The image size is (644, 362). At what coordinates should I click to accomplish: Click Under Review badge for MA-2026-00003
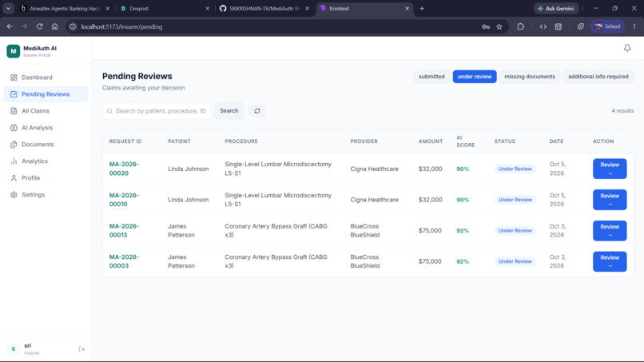515,261
